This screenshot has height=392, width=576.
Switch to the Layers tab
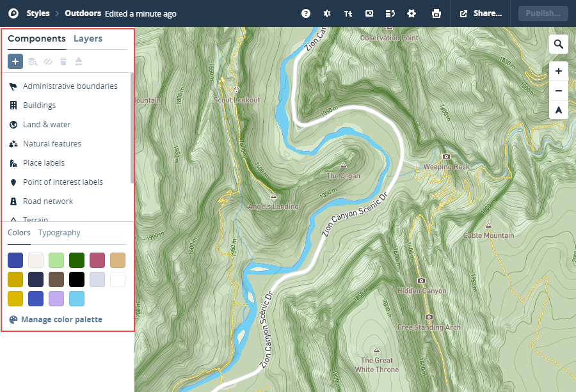click(x=88, y=38)
